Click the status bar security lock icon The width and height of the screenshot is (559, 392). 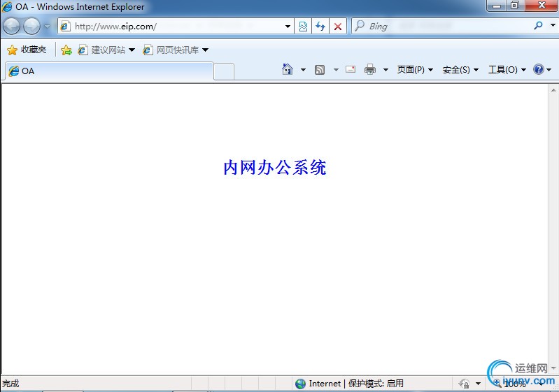coord(464,384)
